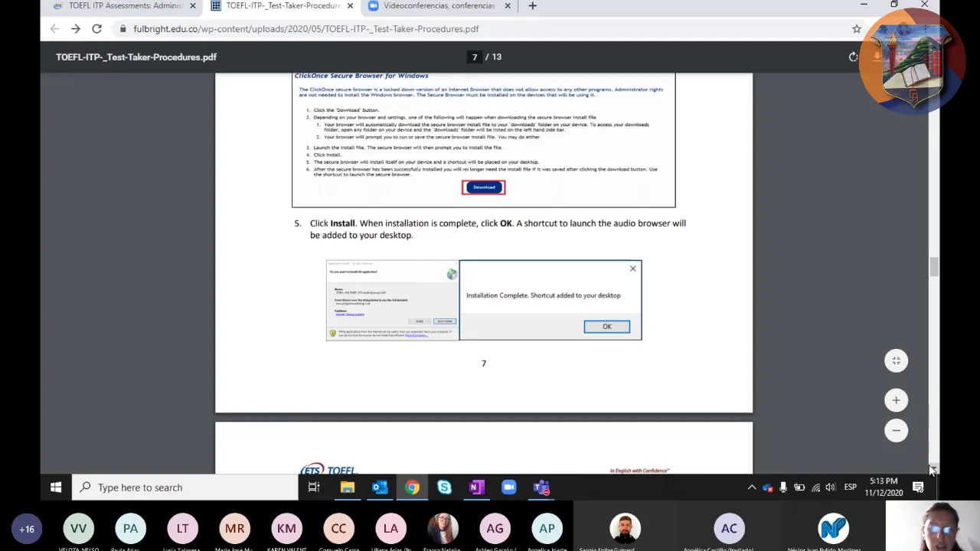The width and height of the screenshot is (980, 551).
Task: Open the network tray icon
Action: tap(815, 487)
